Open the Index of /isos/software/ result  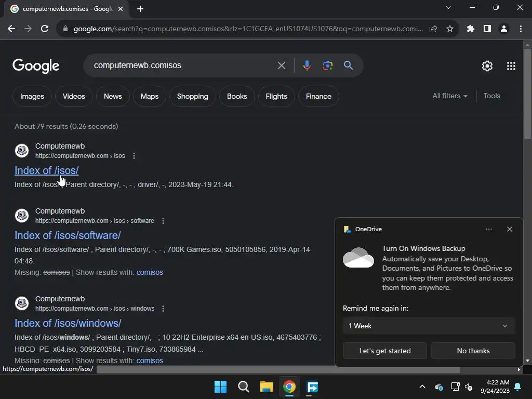[68, 235]
